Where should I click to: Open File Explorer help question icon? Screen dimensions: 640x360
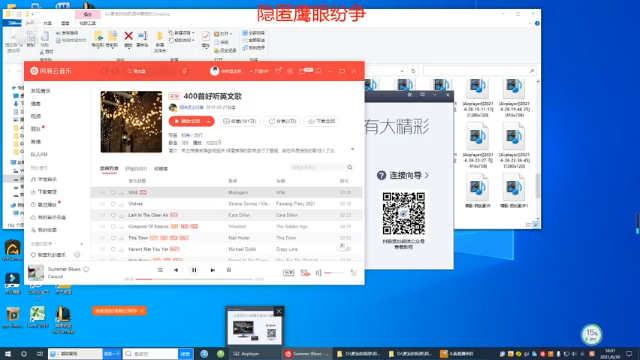537,23
